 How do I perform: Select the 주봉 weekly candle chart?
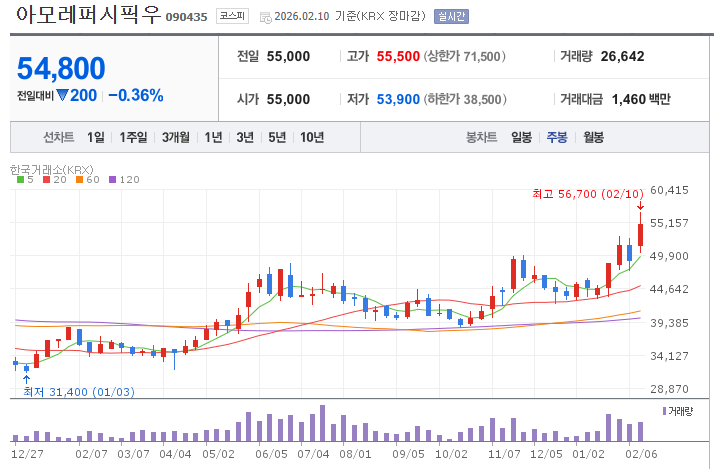click(557, 137)
